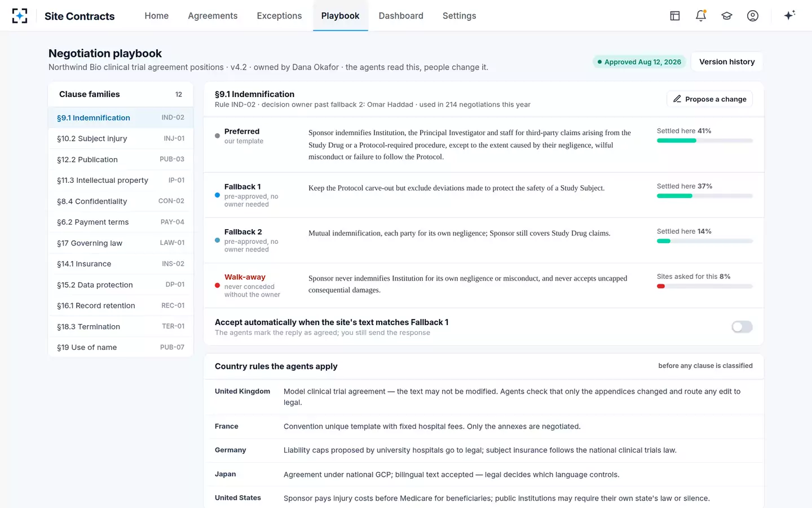Select the Playbook tab
Viewport: 812px width, 508px height.
(340, 16)
